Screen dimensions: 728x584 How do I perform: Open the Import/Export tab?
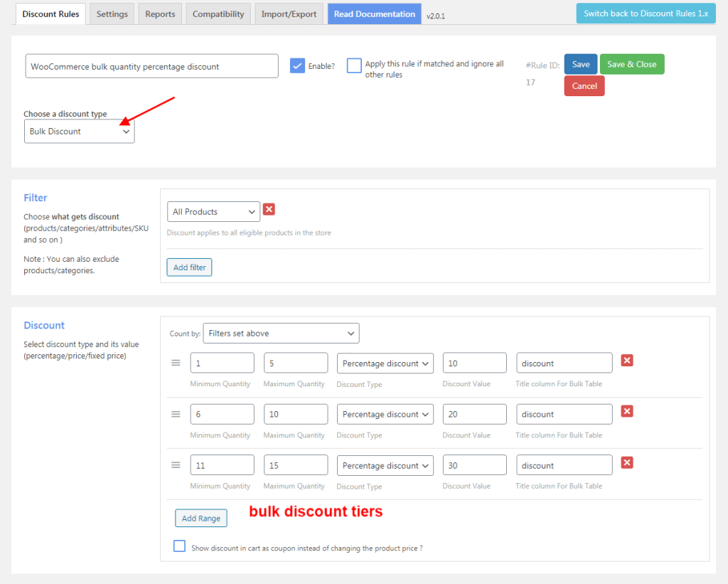click(289, 14)
